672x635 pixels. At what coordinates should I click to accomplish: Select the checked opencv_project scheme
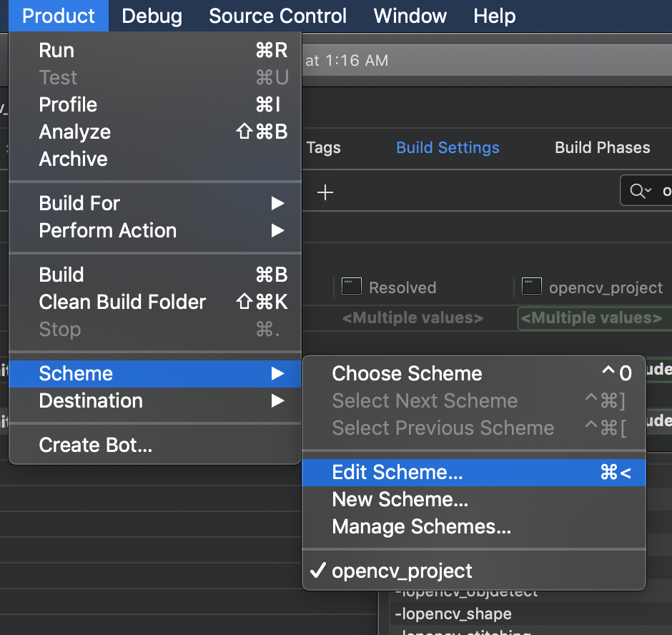click(402, 571)
